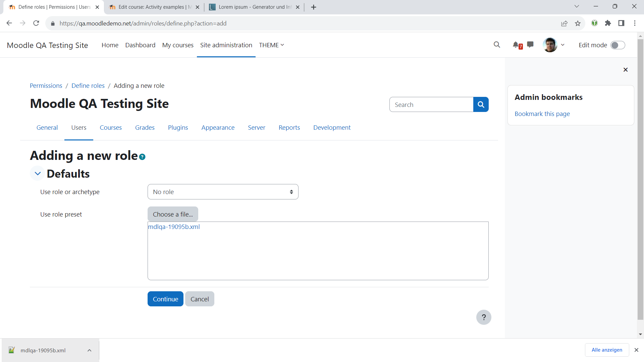Open notifications bell with 7 badge
The width and height of the screenshot is (644, 362).
517,45
